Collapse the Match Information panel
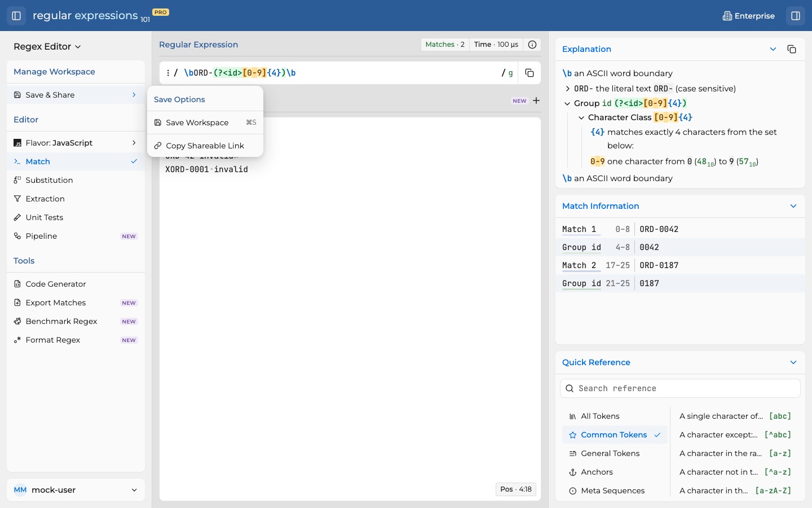Image resolution: width=812 pixels, height=508 pixels. click(793, 206)
